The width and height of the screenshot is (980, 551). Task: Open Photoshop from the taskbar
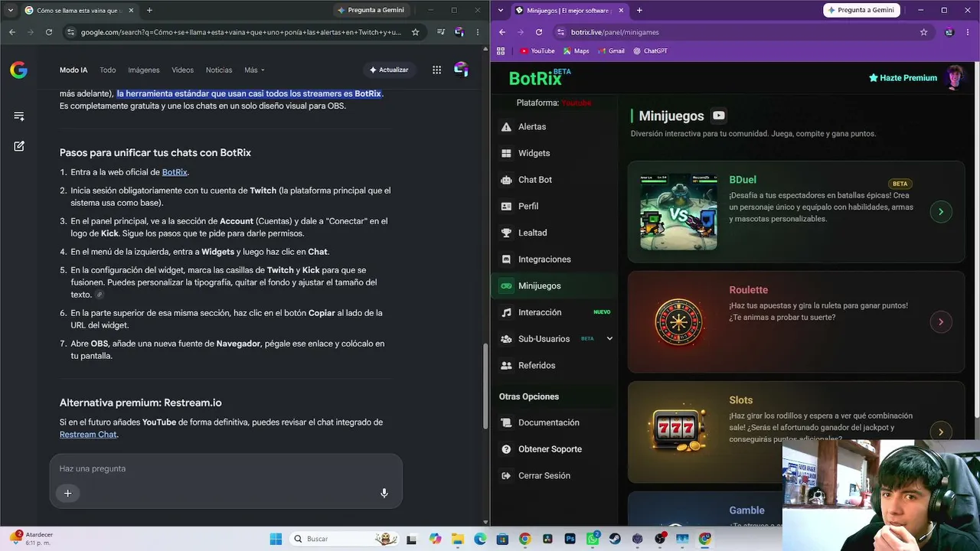(x=570, y=539)
